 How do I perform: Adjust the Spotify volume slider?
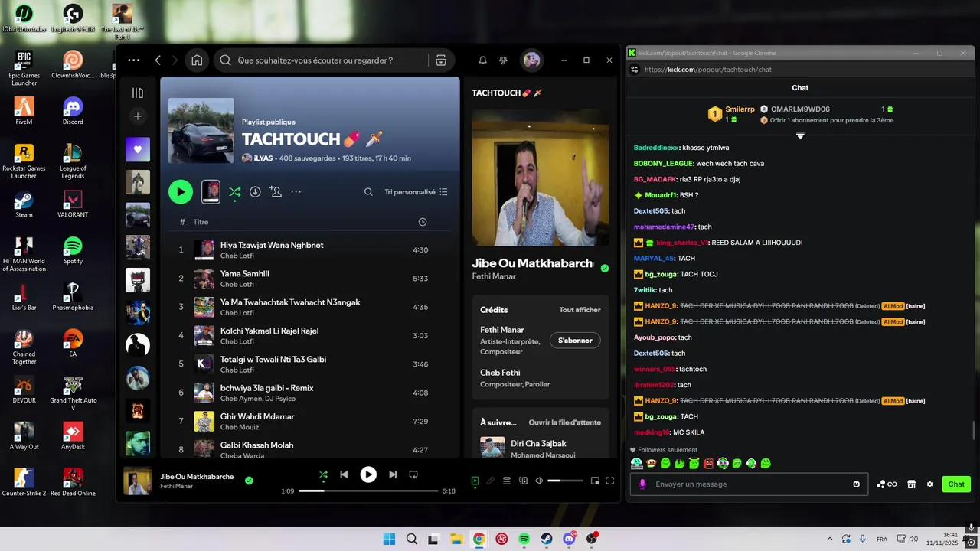[x=565, y=481]
